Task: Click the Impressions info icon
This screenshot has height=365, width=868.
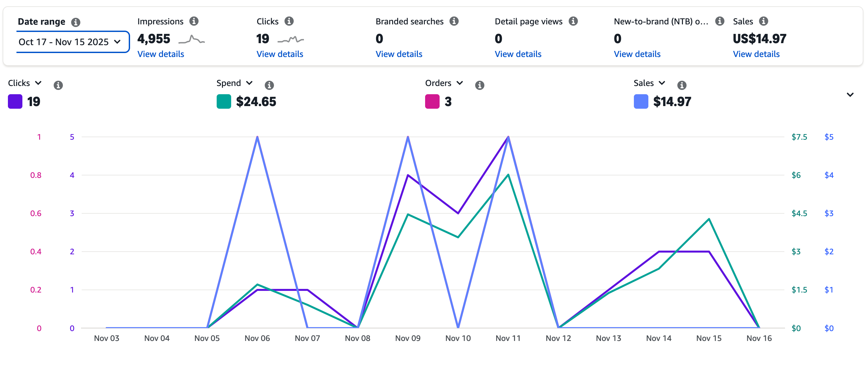Action: pos(194,21)
